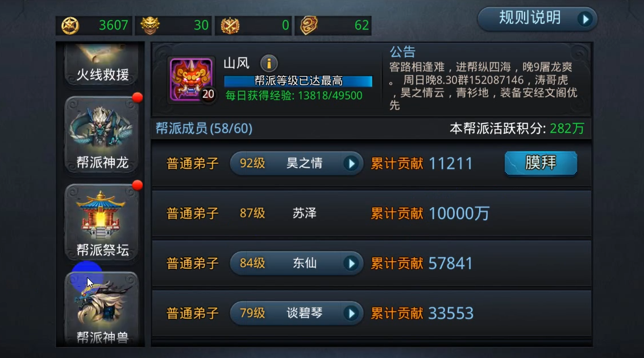The image size is (644, 358).
Task: Click the info icon next to 山风
Action: pyautogui.click(x=269, y=63)
